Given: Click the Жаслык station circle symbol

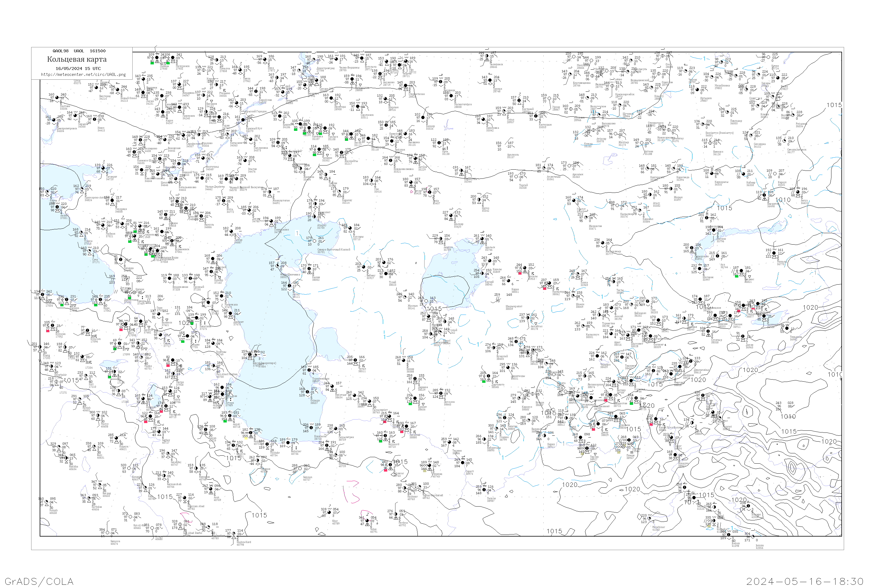Looking at the screenshot, I should pos(405,297).
